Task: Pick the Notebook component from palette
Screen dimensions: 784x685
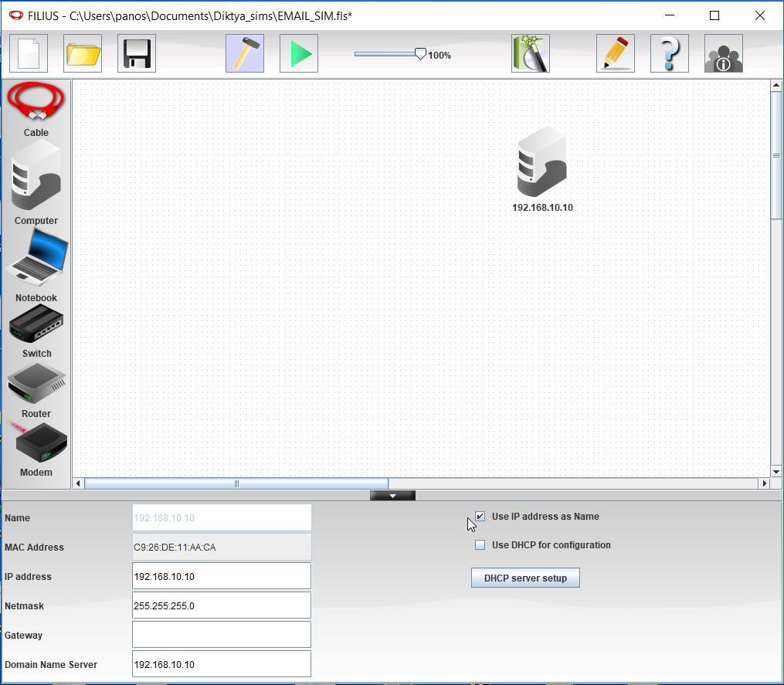Action: [36, 265]
